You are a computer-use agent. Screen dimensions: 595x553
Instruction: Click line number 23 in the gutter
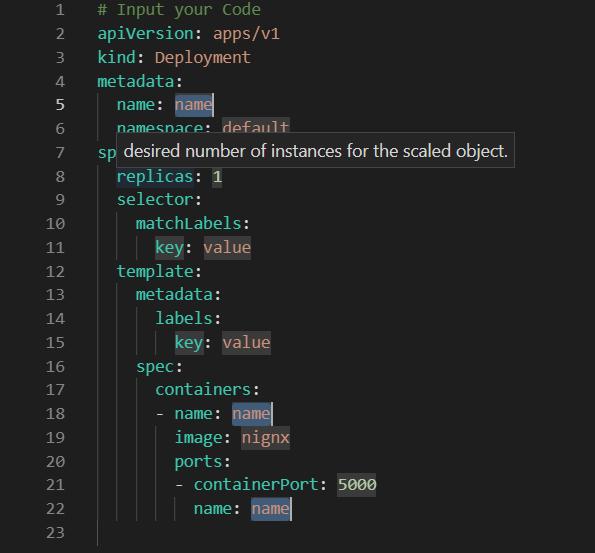[x=55, y=533]
